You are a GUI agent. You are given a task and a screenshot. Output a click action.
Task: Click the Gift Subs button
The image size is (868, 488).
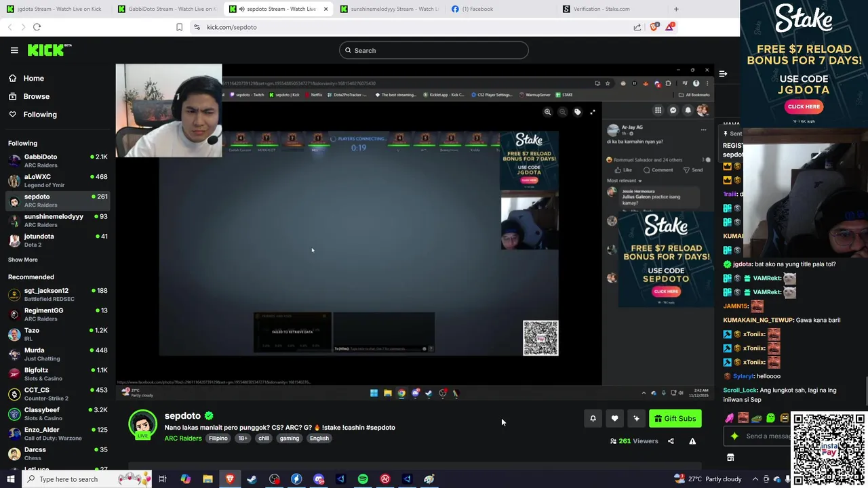point(675,419)
